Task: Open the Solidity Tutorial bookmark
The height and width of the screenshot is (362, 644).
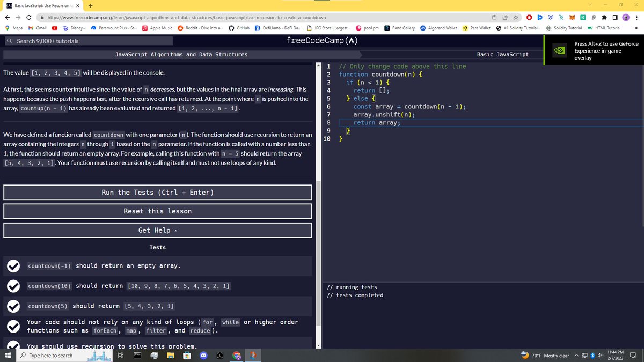Action: tap(564, 28)
